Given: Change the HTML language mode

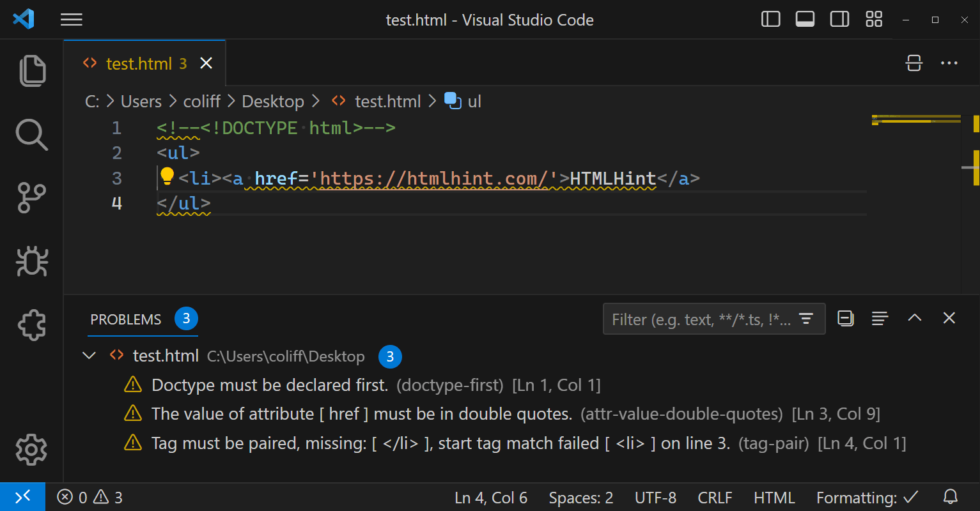Looking at the screenshot, I should 774,497.
